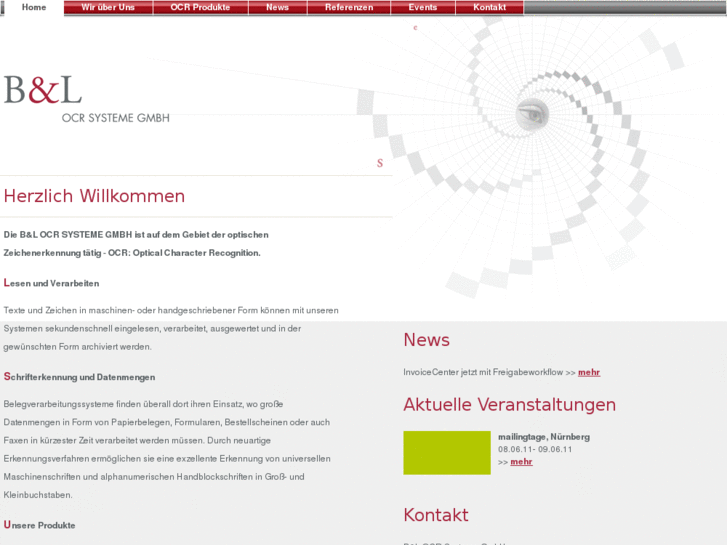Image resolution: width=727 pixels, height=545 pixels.
Task: Open the Wir über Uns menu
Action: (108, 7)
